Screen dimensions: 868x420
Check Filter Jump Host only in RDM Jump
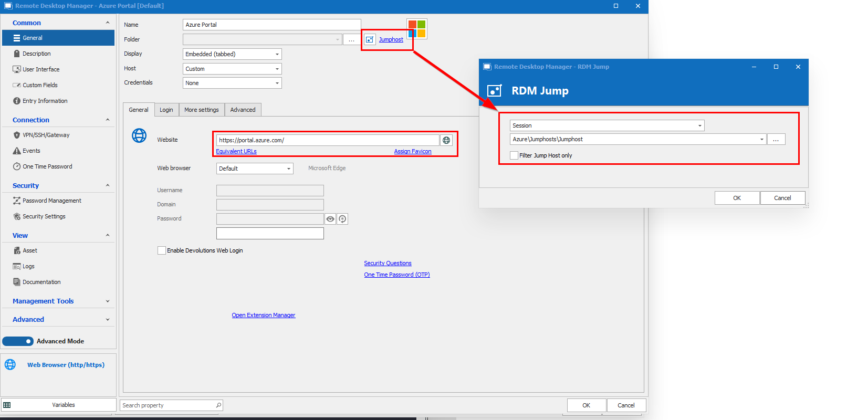[514, 155]
